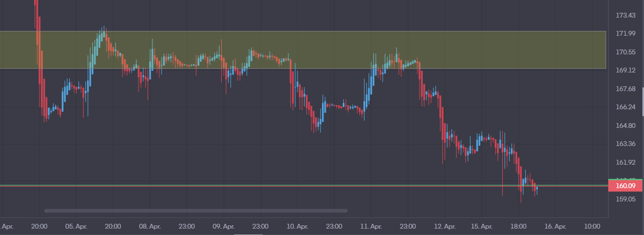This screenshot has width=644, height=235.
Task: Click the 169.12 price axis label
Action: coord(625,70)
